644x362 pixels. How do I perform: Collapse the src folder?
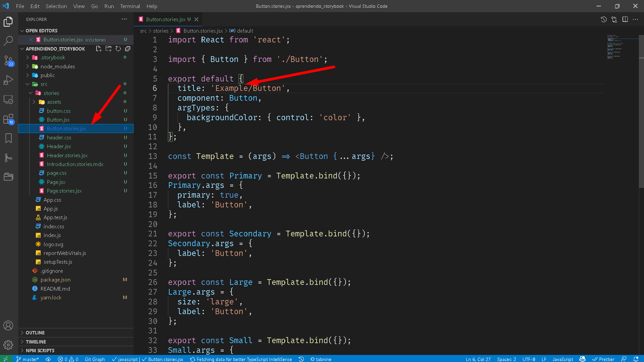[44, 84]
